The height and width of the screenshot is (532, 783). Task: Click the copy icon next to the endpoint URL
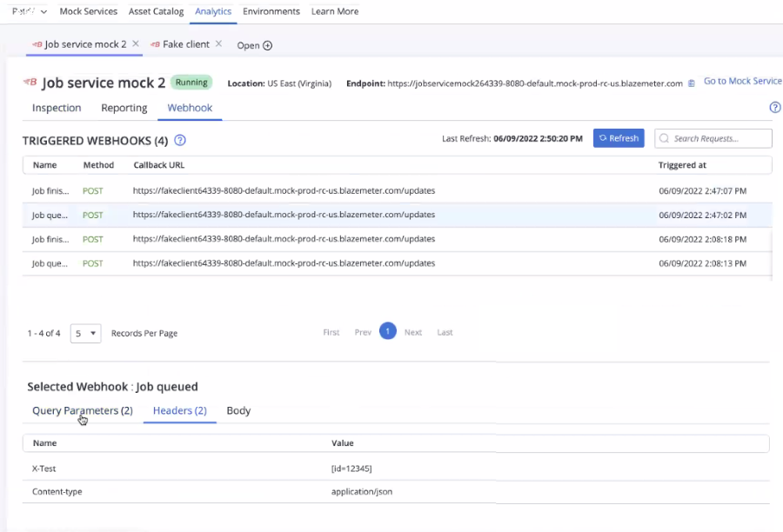(x=690, y=84)
